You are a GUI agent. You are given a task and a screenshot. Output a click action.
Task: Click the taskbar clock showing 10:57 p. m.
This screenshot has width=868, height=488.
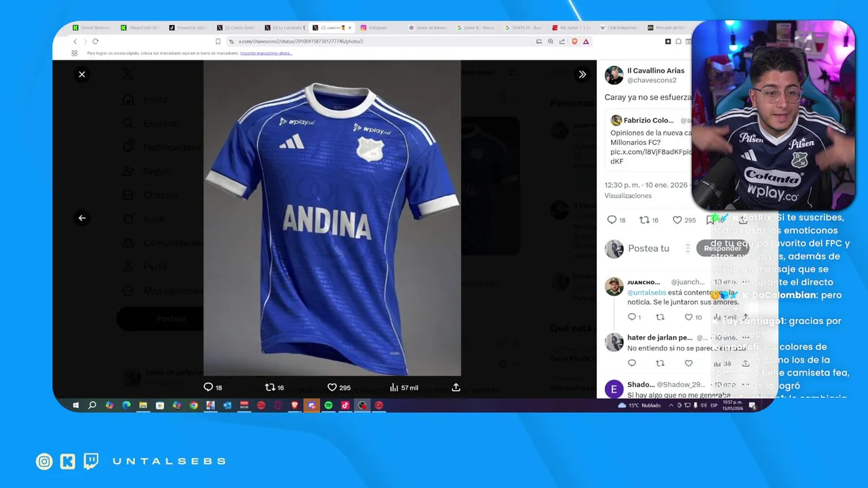pos(732,405)
